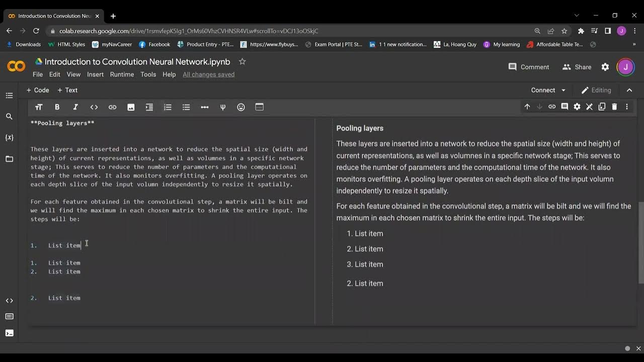This screenshot has width=644, height=362.
Task: Bookmark this page with star
Action: point(564,31)
